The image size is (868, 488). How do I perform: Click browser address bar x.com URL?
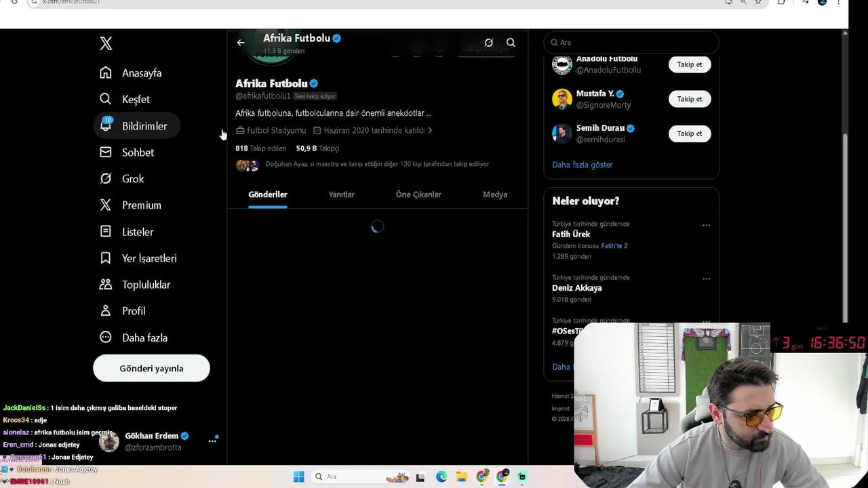[x=71, y=2]
